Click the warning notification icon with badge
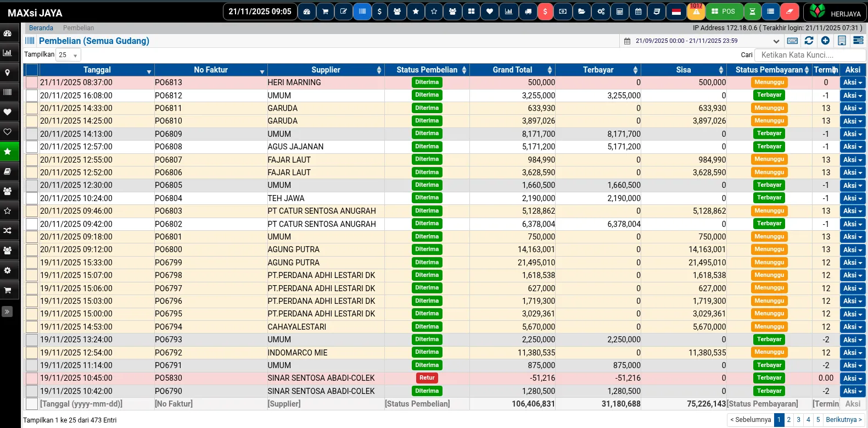This screenshot has width=868, height=428. point(696,12)
